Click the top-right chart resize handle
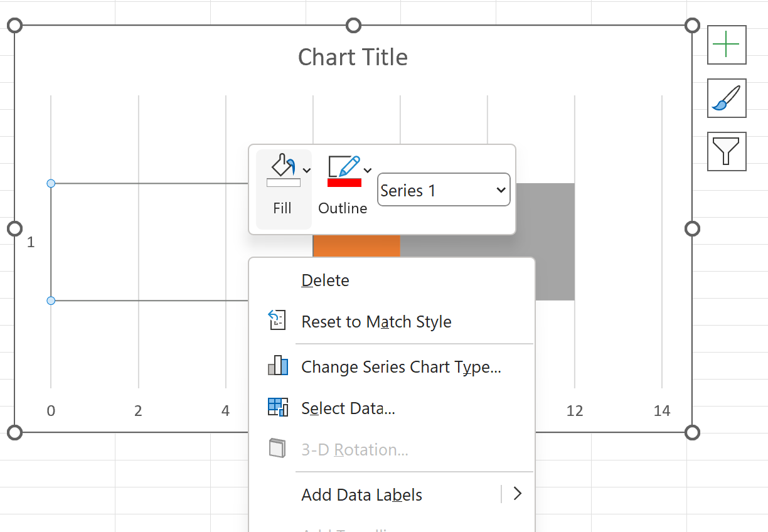 tap(692, 25)
